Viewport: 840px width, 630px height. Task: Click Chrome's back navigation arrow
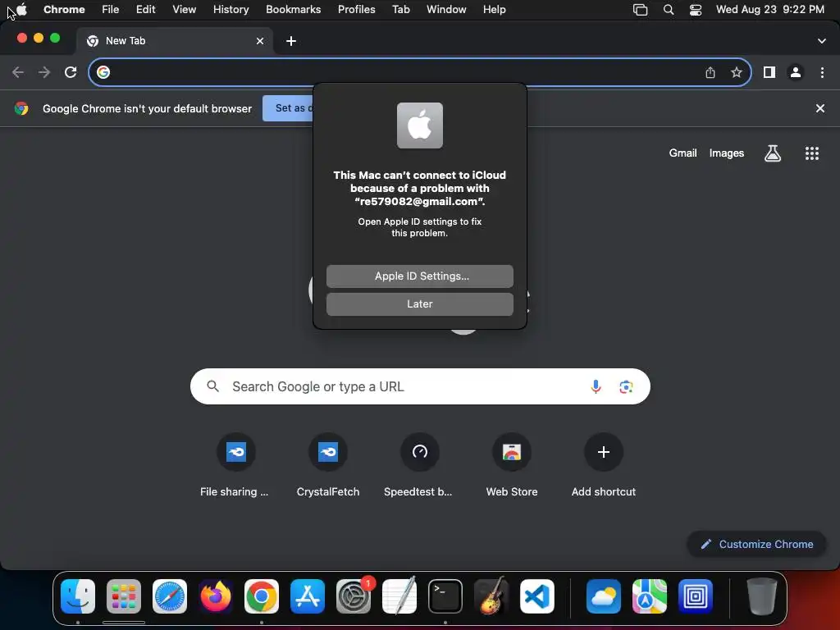pyautogui.click(x=18, y=72)
